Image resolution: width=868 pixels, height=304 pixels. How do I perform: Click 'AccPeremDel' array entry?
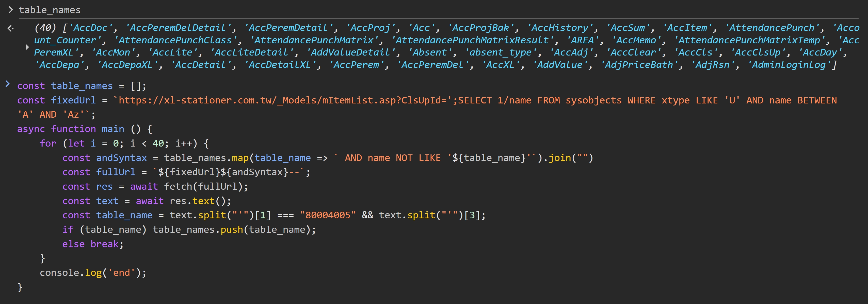pyautogui.click(x=433, y=65)
